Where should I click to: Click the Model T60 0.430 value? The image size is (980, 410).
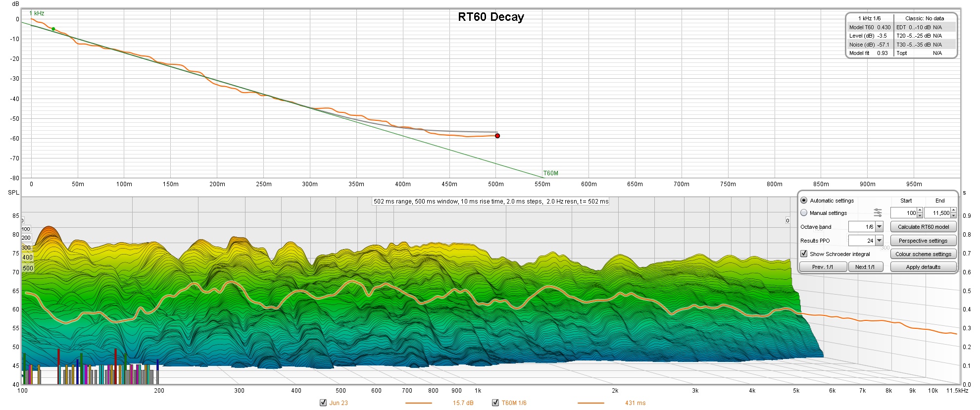tap(883, 27)
